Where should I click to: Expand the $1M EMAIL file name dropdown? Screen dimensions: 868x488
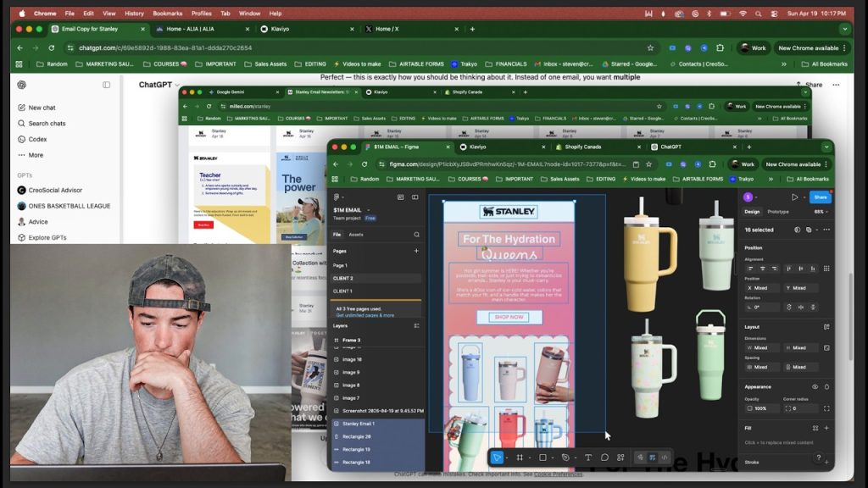[x=368, y=209]
